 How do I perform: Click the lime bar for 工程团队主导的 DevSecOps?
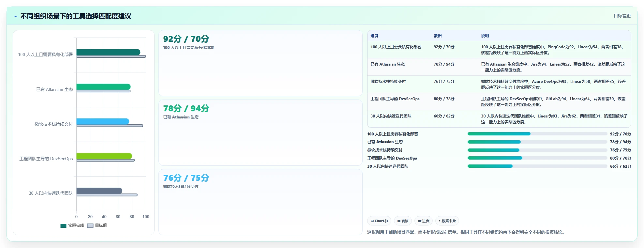104,156
